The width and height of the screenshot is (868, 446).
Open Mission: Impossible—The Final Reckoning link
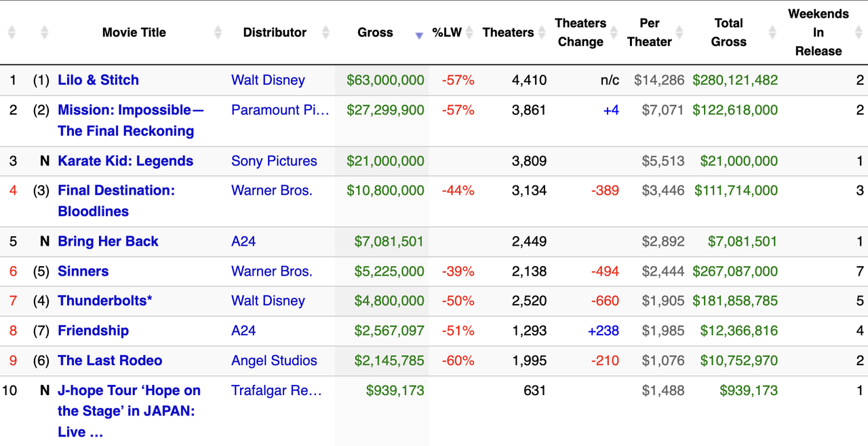pyautogui.click(x=131, y=120)
